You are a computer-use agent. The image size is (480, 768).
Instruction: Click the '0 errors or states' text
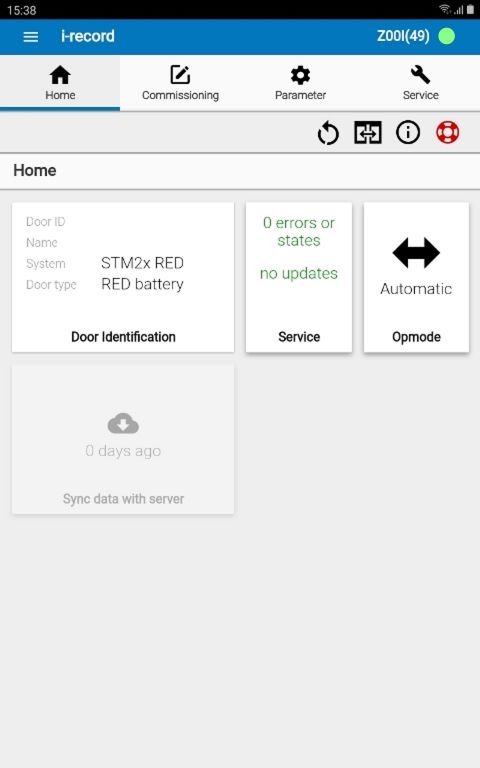tap(299, 232)
